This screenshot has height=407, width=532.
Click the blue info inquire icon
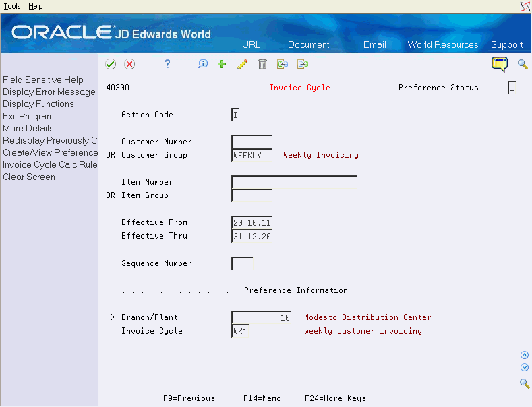203,64
